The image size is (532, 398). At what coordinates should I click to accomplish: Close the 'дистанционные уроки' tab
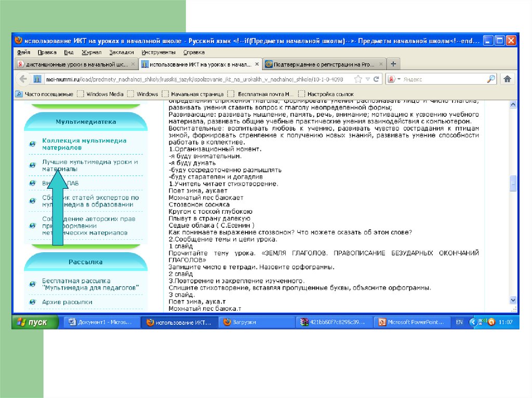point(133,65)
